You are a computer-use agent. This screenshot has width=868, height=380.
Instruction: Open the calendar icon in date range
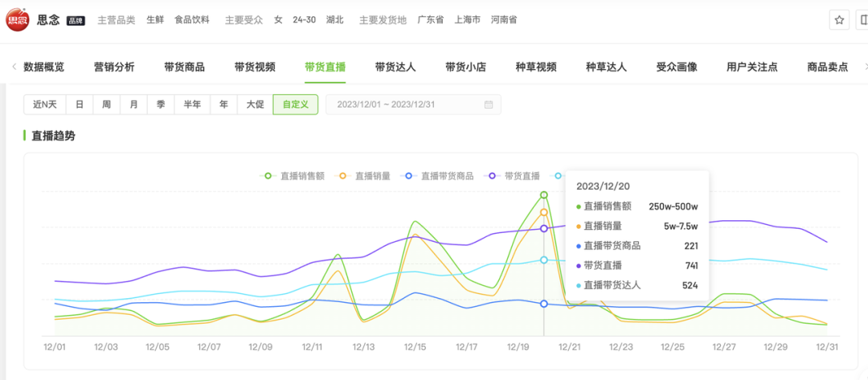489,104
